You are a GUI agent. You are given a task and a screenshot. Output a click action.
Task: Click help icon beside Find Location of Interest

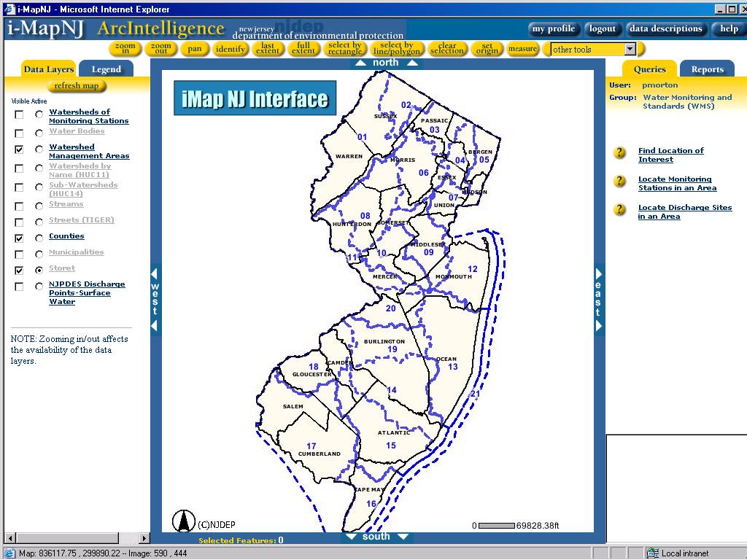(x=619, y=153)
